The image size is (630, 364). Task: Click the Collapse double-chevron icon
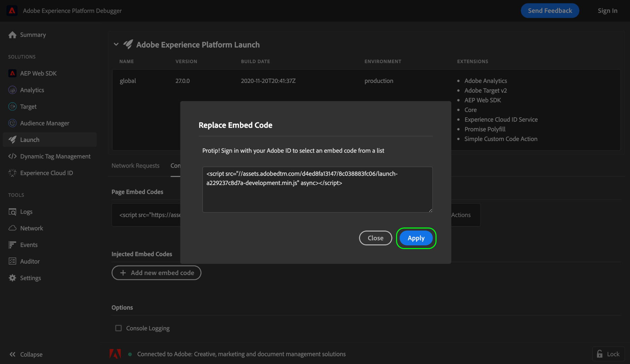pyautogui.click(x=12, y=354)
